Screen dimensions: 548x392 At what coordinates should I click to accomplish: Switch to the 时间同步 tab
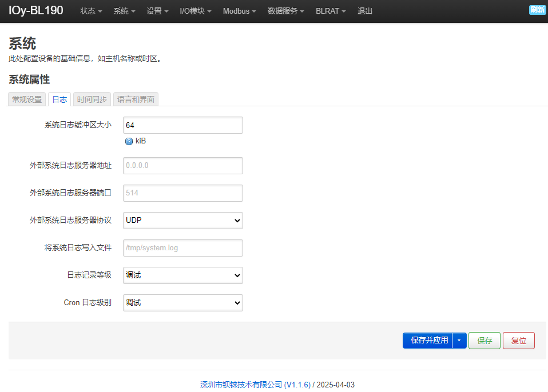pos(92,99)
